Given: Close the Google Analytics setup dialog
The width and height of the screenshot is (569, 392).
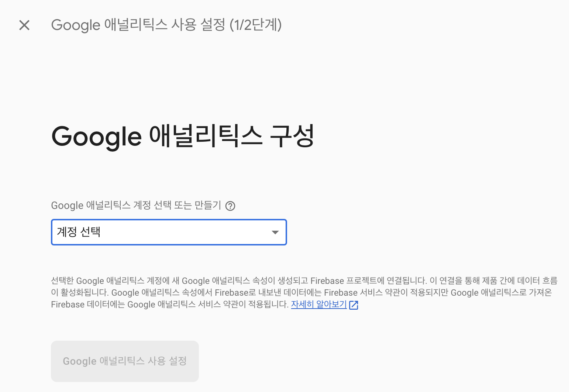Looking at the screenshot, I should (x=24, y=25).
